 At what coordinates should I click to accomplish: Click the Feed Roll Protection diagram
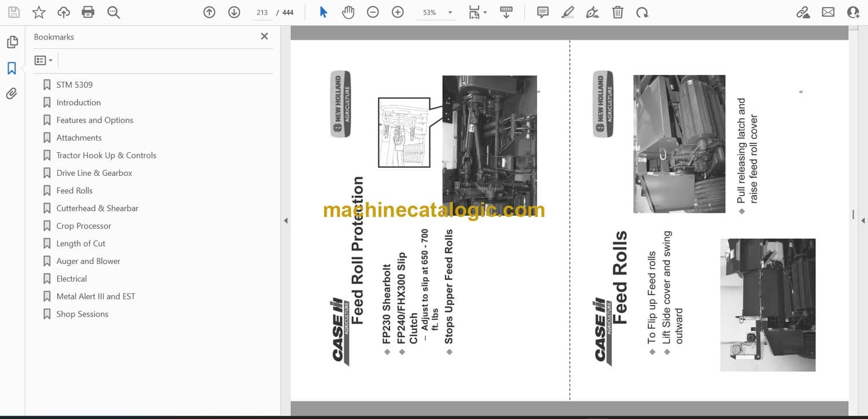click(404, 133)
